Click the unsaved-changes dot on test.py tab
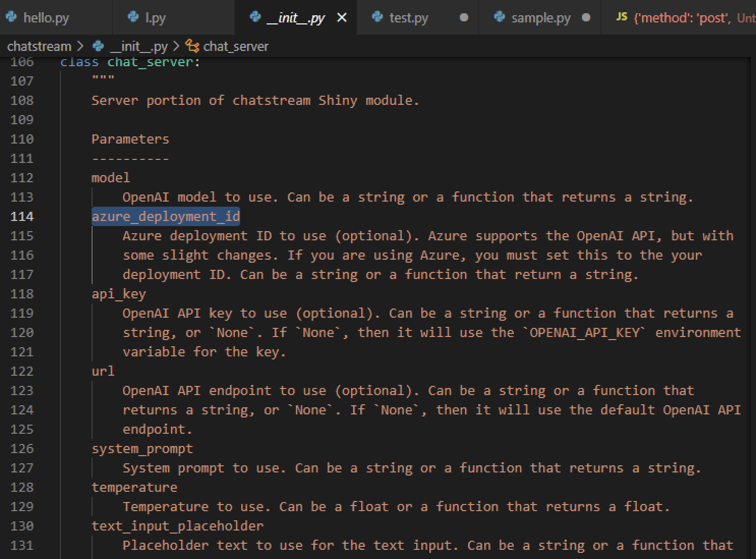This screenshot has width=756, height=559. tap(463, 18)
